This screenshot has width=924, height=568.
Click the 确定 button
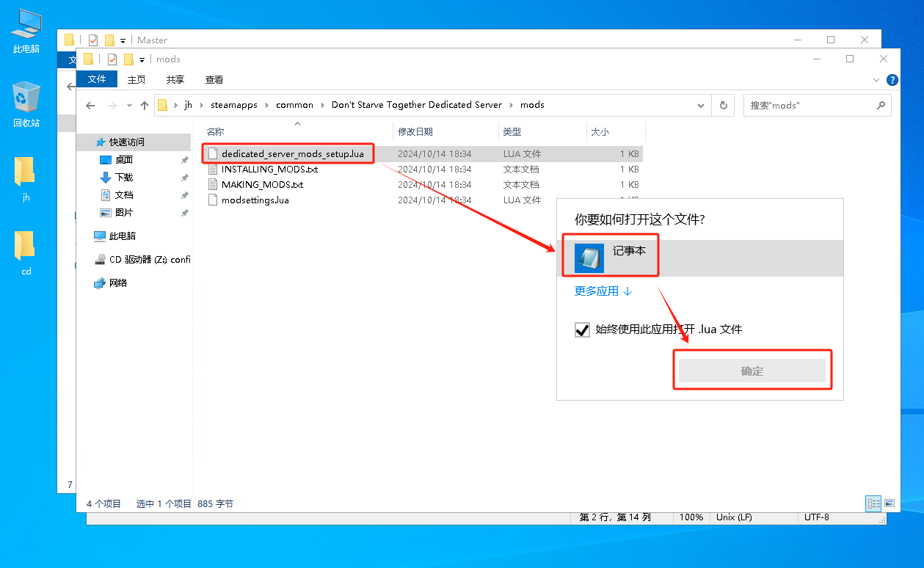[752, 371]
